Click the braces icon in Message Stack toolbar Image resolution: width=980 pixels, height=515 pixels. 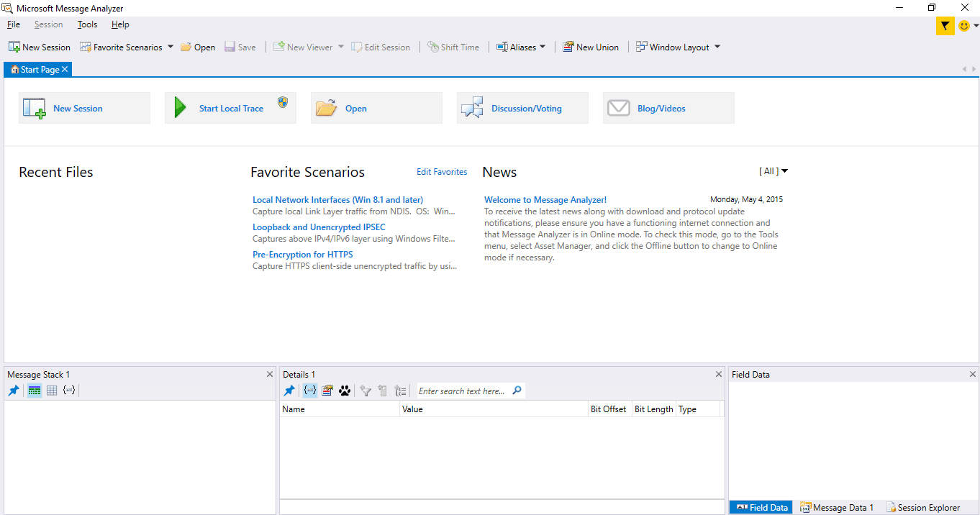point(69,391)
